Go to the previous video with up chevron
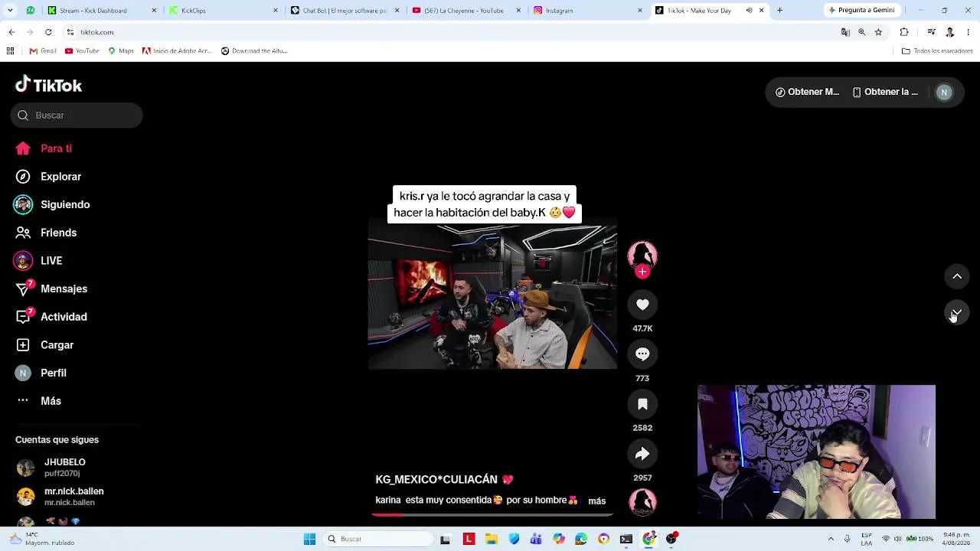The image size is (980, 551). tap(957, 276)
